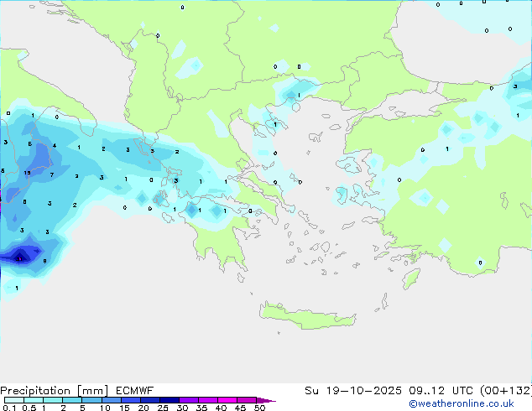
Task: Pick the legend swatch between 10 and 15
Action: coord(111,400)
